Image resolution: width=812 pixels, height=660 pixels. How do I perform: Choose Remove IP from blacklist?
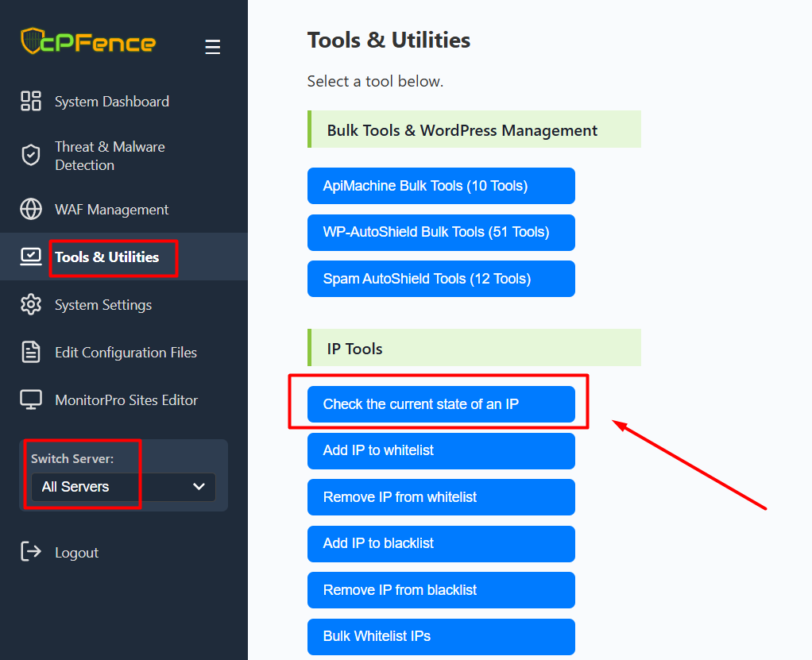(x=441, y=590)
